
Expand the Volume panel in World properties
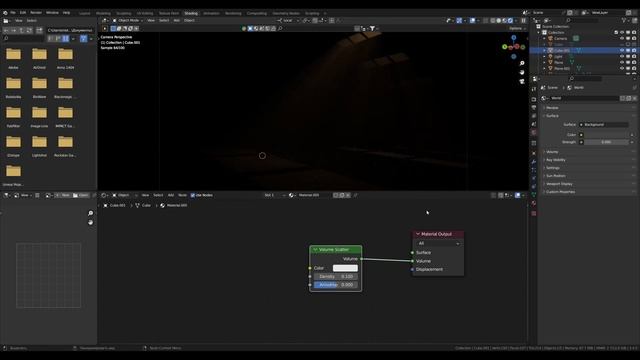[552, 152]
